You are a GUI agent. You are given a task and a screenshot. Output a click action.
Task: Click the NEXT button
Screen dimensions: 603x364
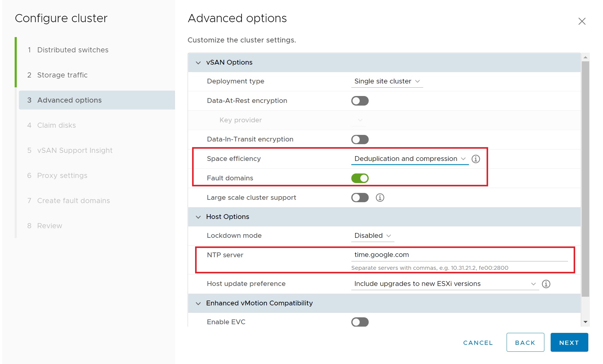point(569,342)
